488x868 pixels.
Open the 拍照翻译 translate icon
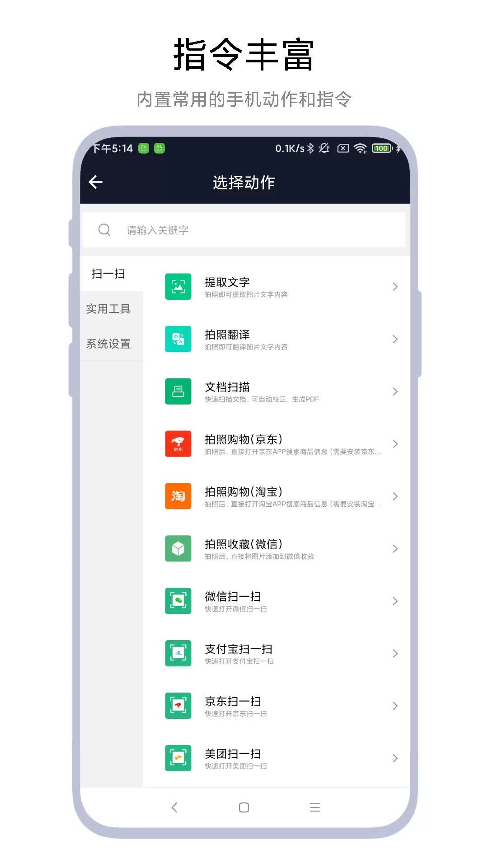tap(178, 339)
